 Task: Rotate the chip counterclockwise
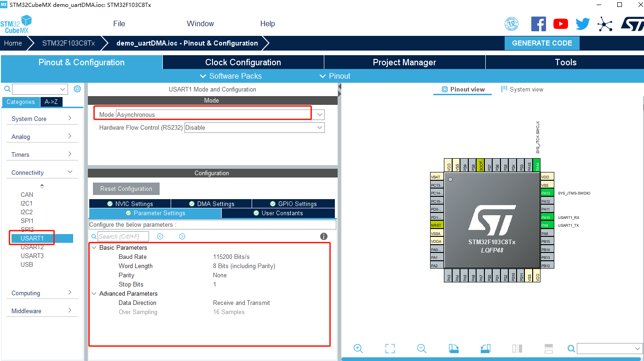tap(485, 348)
